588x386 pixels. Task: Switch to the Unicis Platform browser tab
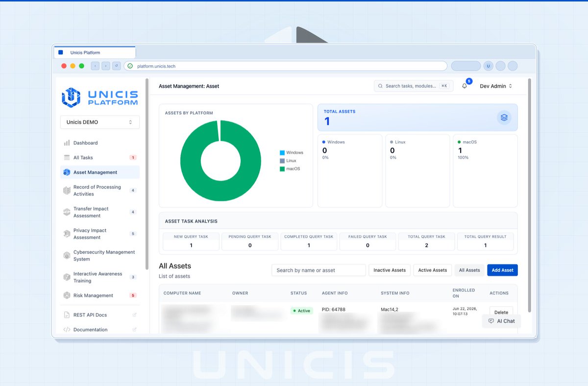click(x=95, y=52)
